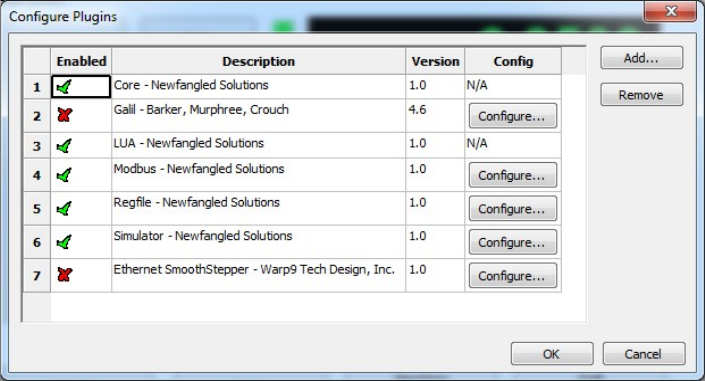This screenshot has width=705, height=381.
Task: Select the Config column header
Action: tap(513, 61)
